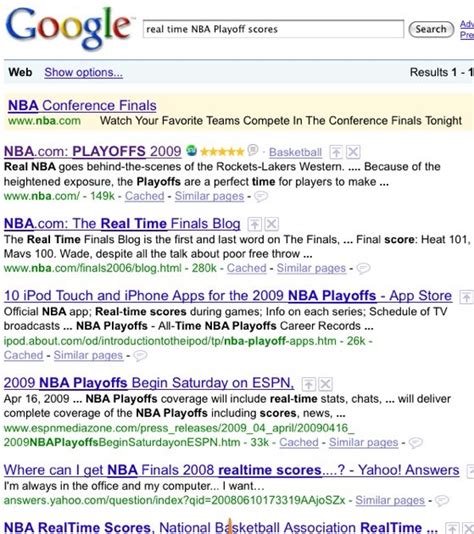Remove the Real Time Finals Blog result

[271, 224]
